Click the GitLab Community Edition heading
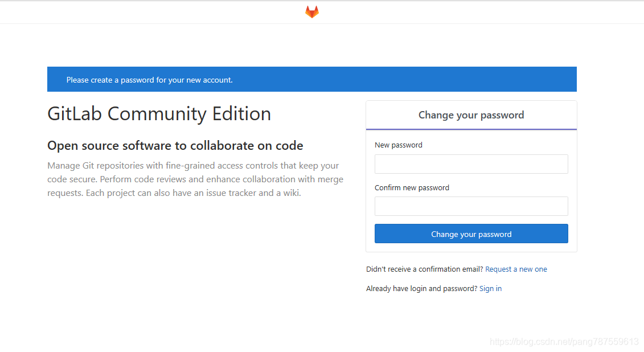This screenshot has height=352, width=644. (159, 114)
